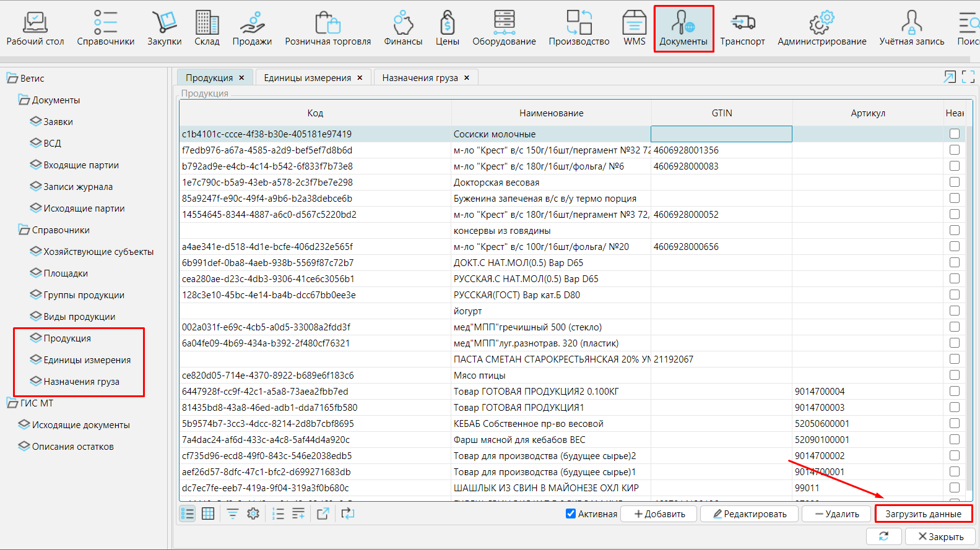
Task: Tick the checkbox in йогурт row
Action: 954,311
